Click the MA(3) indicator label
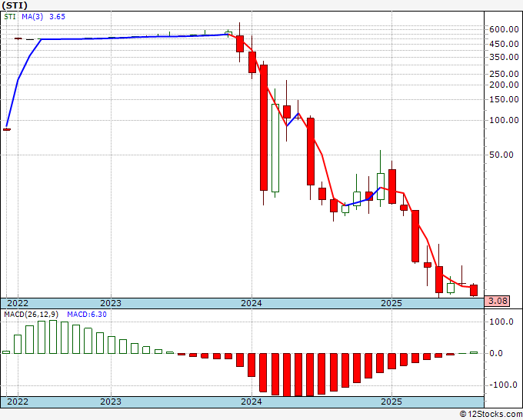This screenshot has height=420, width=523. [32, 17]
